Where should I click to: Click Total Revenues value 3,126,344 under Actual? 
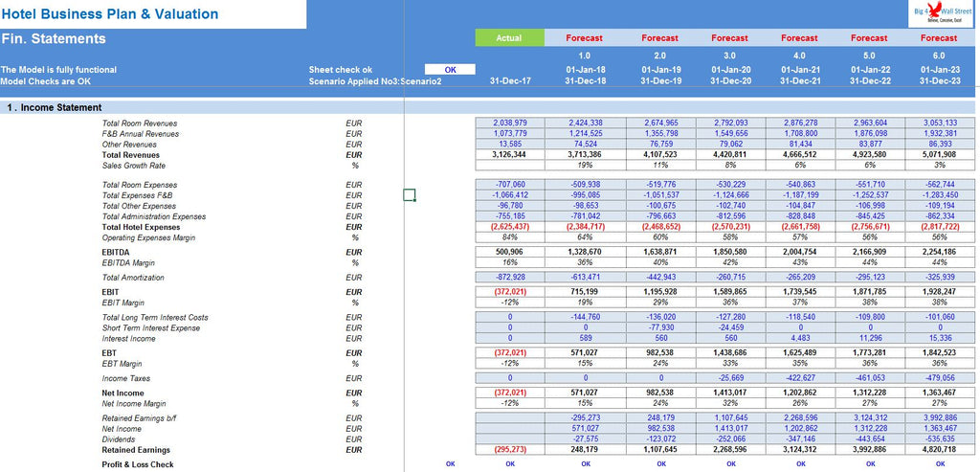(x=508, y=154)
